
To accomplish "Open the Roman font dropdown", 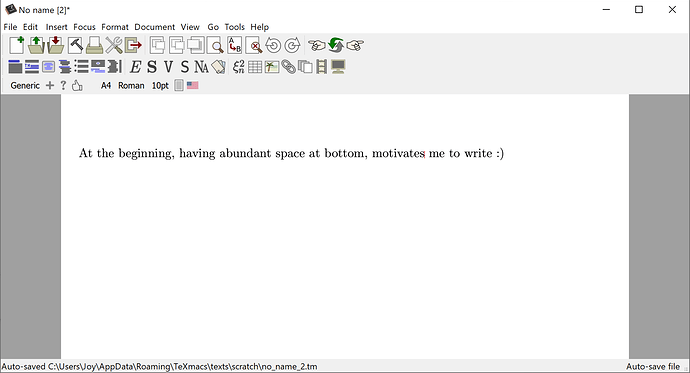I will (x=131, y=85).
